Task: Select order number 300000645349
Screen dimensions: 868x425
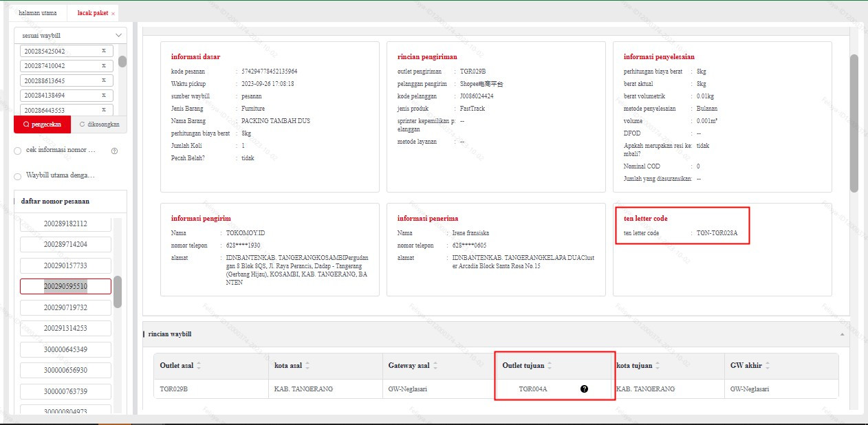Action: pos(65,349)
